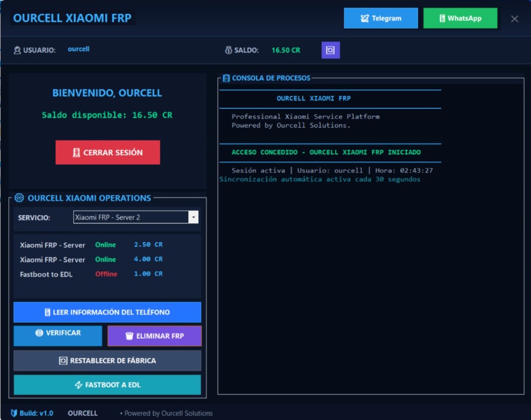The height and width of the screenshot is (420, 531).
Task: Click the Fastboot a EDL button
Action: coord(107,385)
